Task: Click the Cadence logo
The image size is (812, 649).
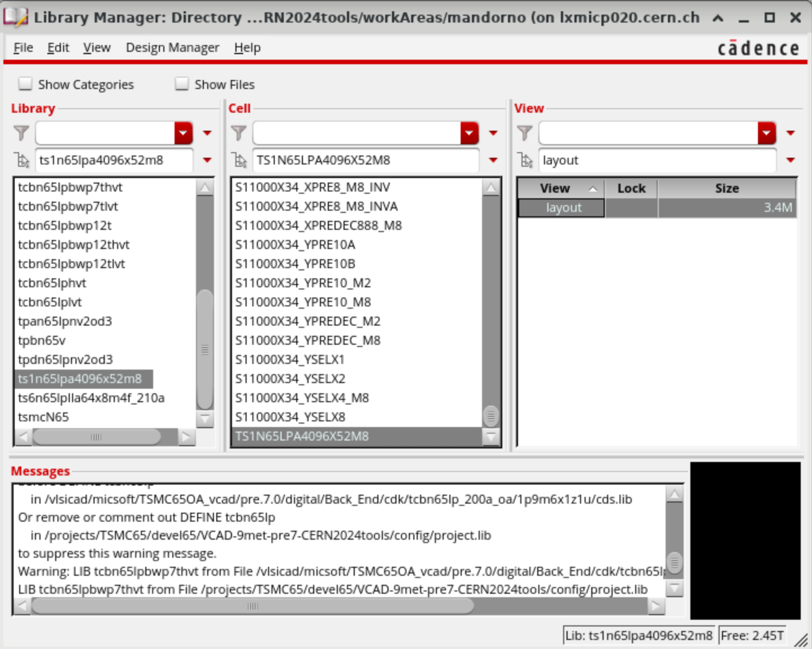Action: 759,48
